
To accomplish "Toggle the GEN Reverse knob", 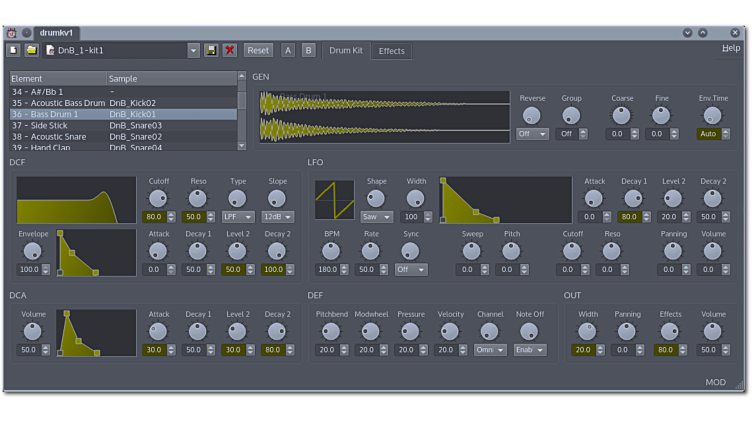I will [532, 116].
